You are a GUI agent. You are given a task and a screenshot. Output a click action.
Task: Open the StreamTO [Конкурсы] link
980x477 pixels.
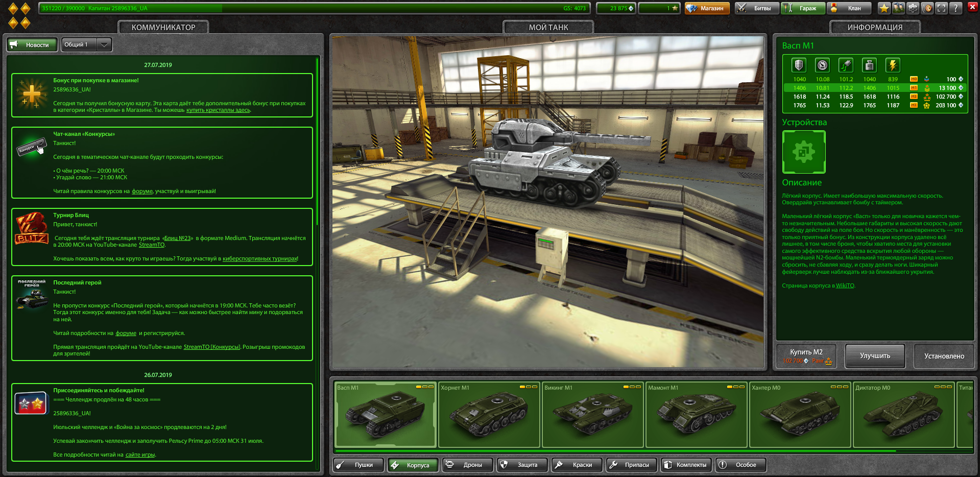tap(211, 347)
